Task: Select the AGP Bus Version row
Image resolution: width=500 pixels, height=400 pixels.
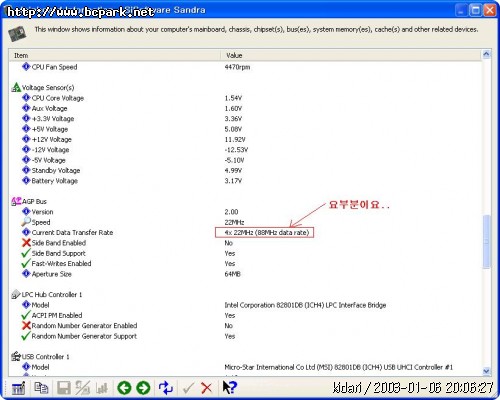Action: (246, 212)
